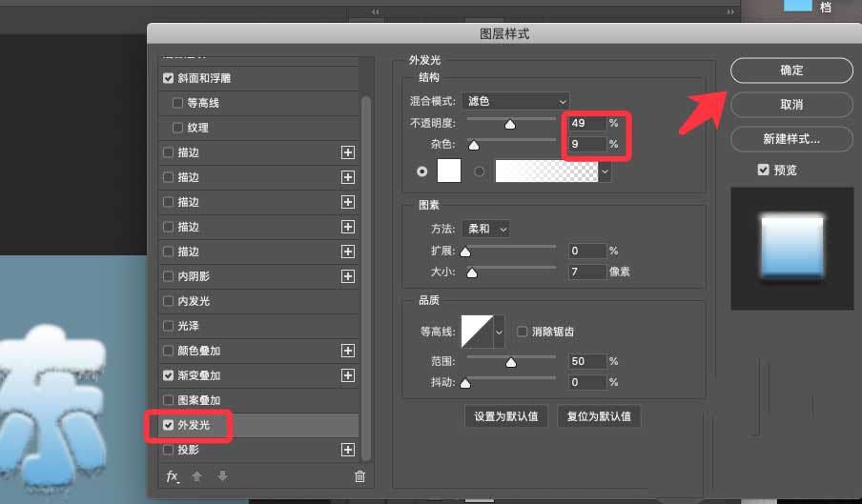
Task: Click the 杂色 value field showing 9
Action: 586,144
